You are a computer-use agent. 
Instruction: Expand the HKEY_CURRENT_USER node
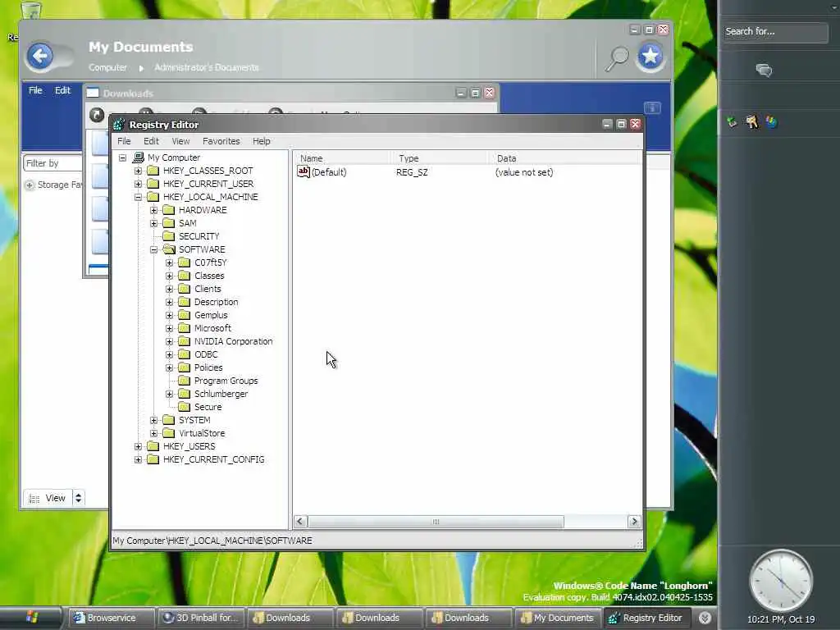click(x=138, y=184)
